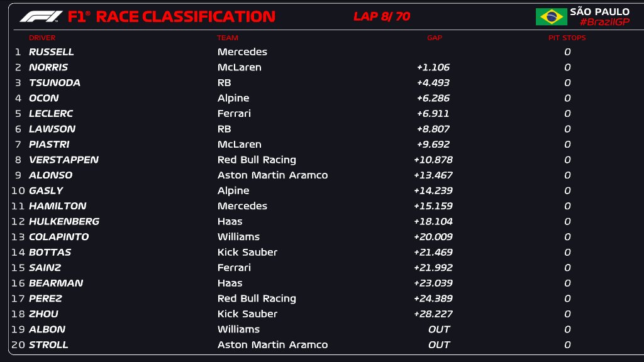Image resolution: width=644 pixels, height=362 pixels.
Task: Click the PIT STOPS column header
Action: pos(567,38)
